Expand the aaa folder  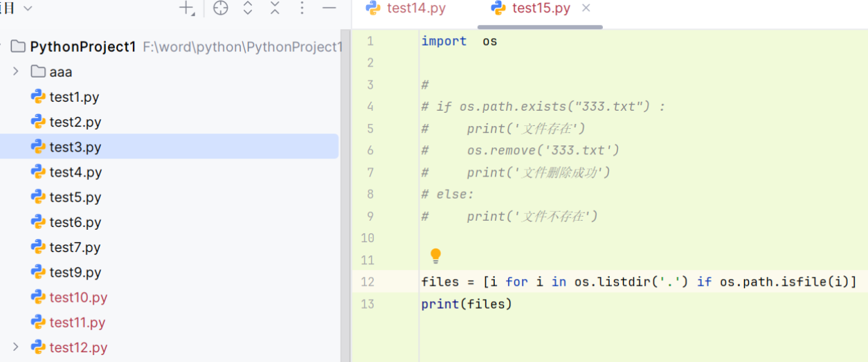pos(15,71)
